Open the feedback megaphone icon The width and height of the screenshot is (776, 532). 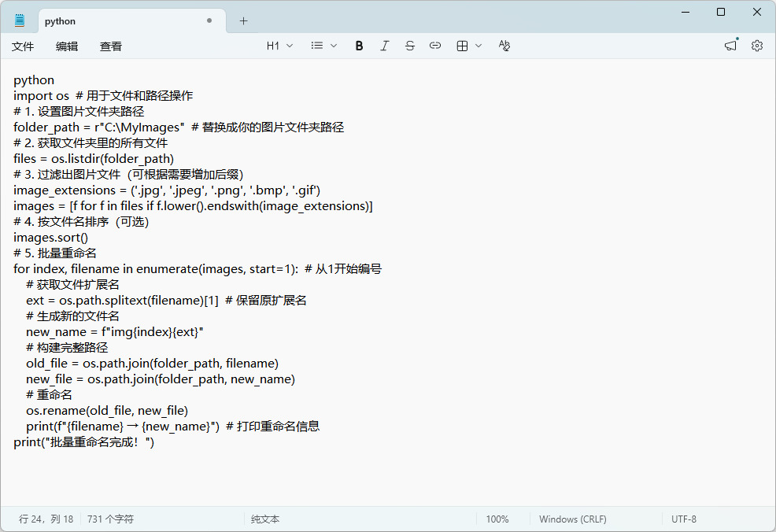(730, 46)
